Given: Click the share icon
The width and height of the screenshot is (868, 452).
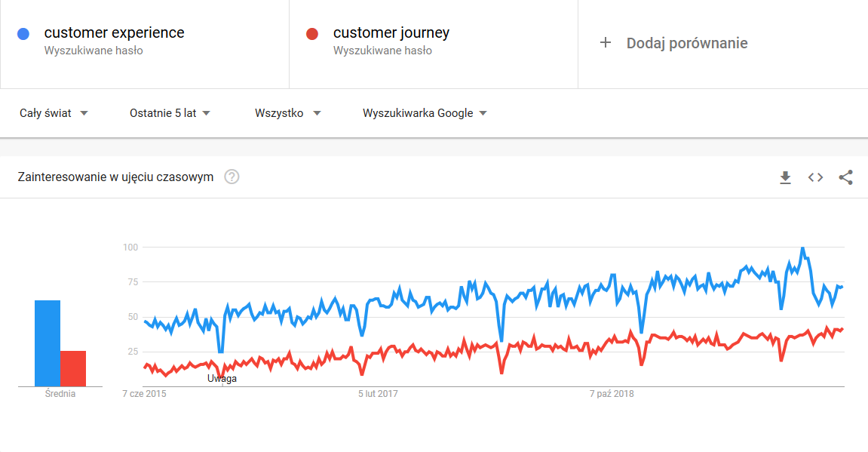Looking at the screenshot, I should (845, 177).
